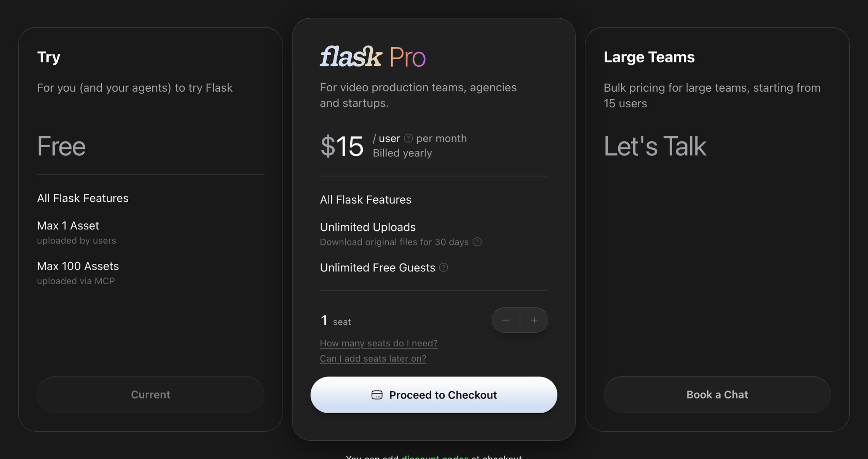Click the Let's Talk pricing text
The image size is (868, 459).
coord(655,146)
